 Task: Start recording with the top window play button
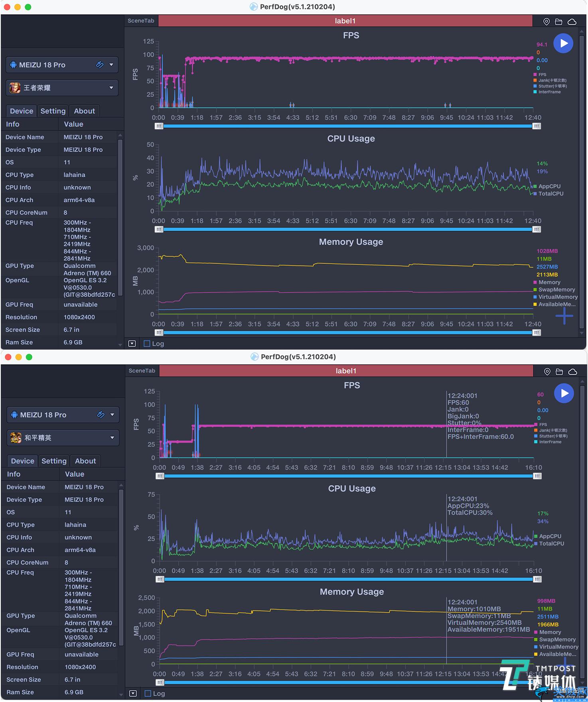[563, 43]
